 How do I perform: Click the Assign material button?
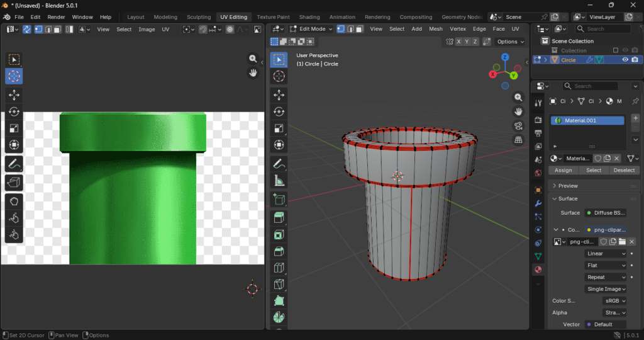[x=563, y=170]
